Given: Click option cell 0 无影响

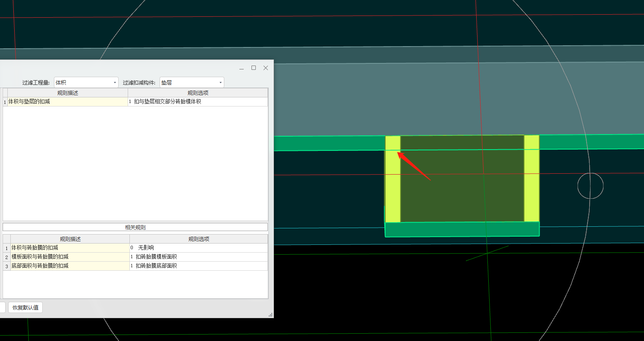Looking at the screenshot, I should point(198,248).
